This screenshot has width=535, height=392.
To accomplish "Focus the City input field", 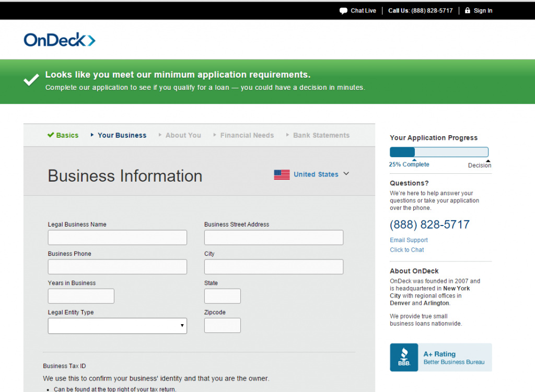I will (274, 267).
